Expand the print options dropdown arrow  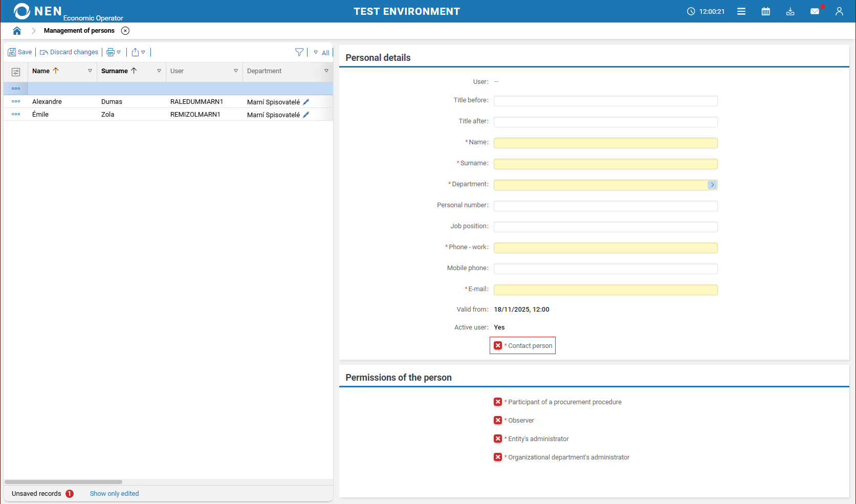pyautogui.click(x=119, y=52)
